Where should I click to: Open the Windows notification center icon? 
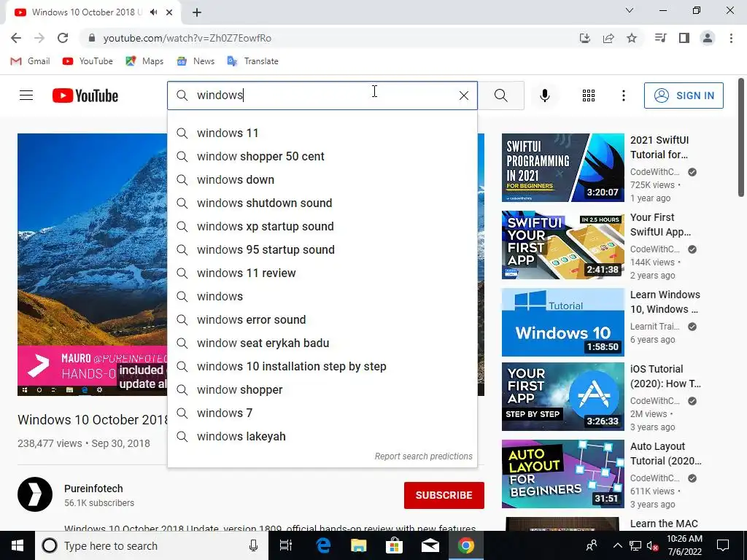click(723, 545)
